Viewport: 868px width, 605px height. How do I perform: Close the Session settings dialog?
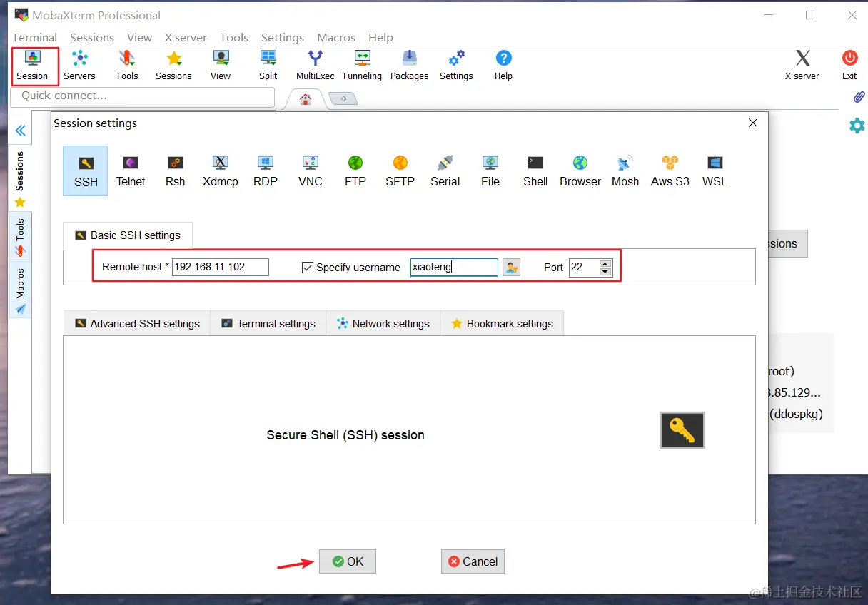[752, 123]
